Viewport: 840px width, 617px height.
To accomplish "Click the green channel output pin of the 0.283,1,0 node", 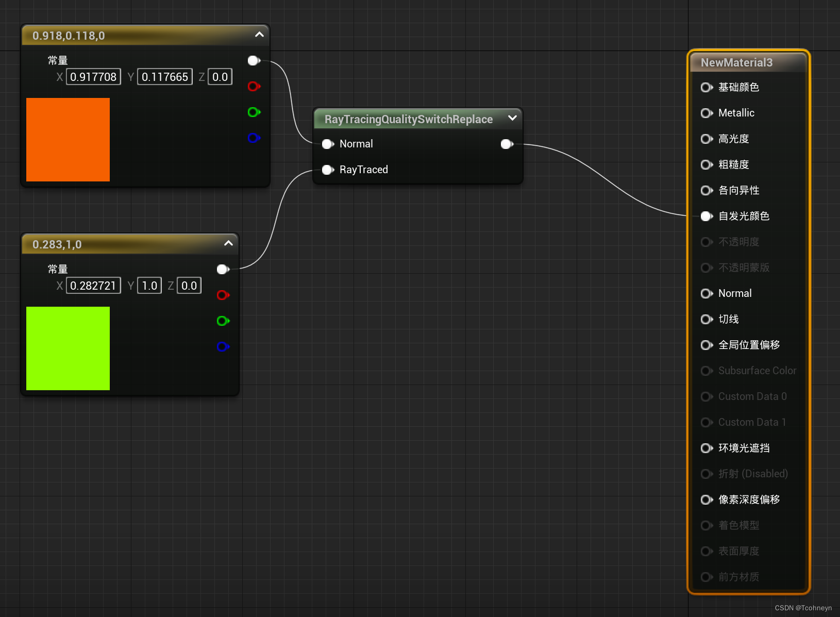I will coord(223,321).
